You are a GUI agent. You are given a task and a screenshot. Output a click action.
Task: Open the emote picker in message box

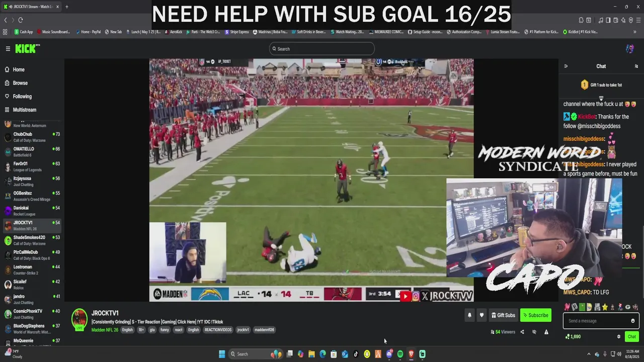coord(633,321)
